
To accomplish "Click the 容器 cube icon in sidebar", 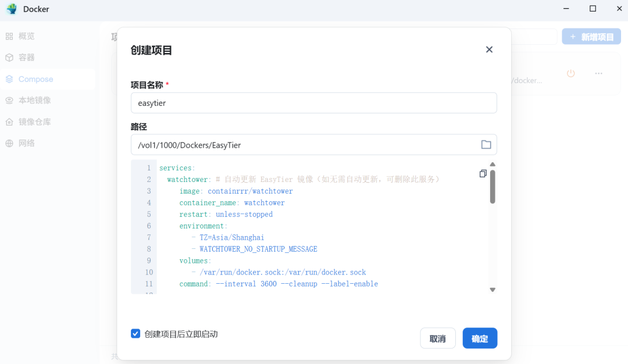I will (x=9, y=58).
